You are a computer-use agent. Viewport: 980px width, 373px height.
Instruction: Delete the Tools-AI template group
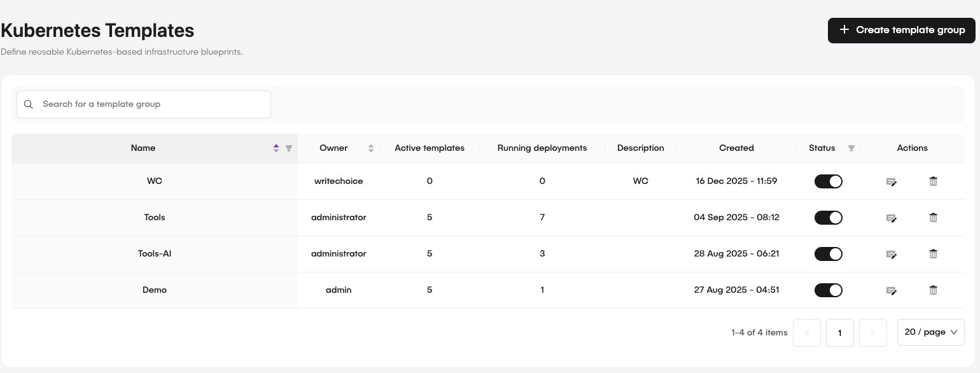933,254
